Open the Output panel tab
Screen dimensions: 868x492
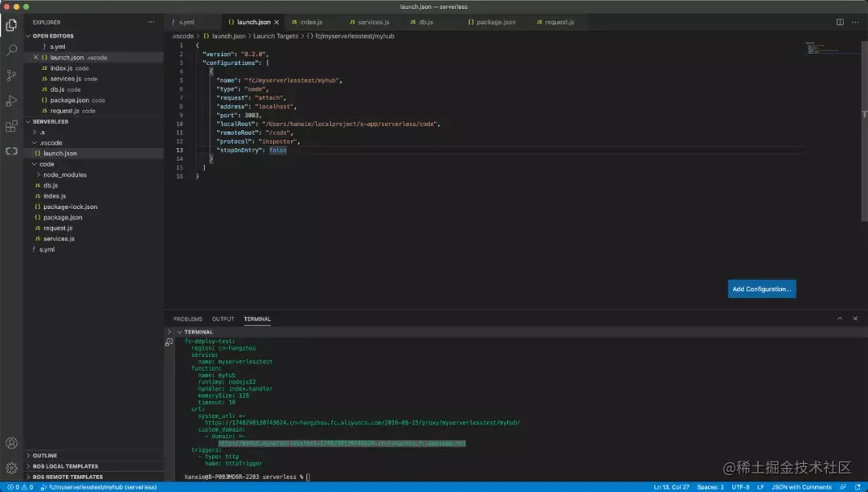pyautogui.click(x=223, y=319)
